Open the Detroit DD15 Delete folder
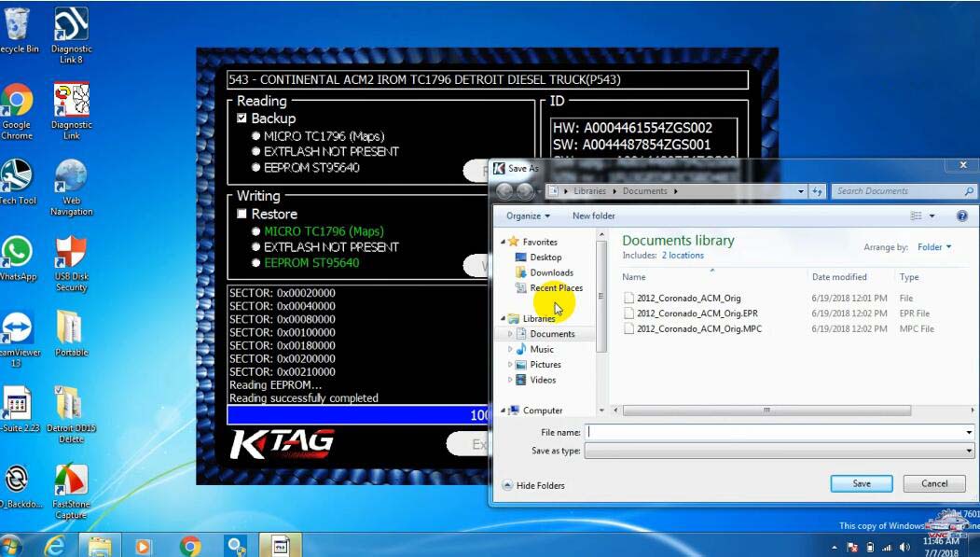 pos(71,414)
